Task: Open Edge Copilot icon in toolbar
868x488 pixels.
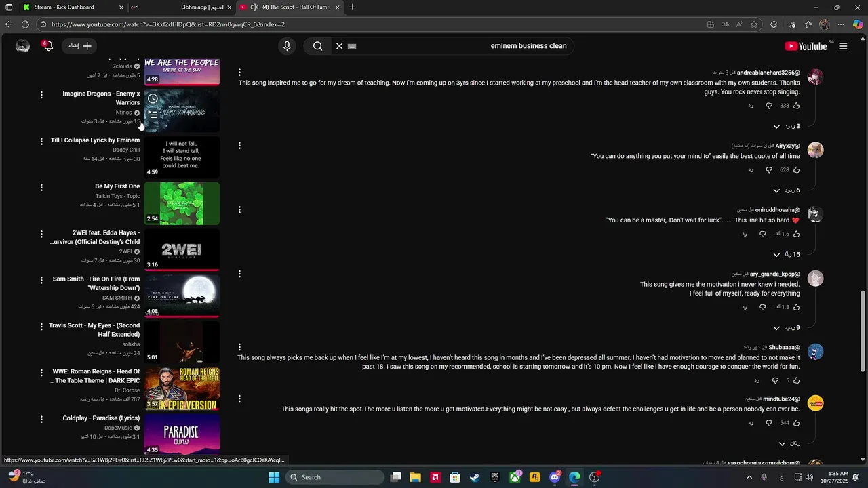Action: pyautogui.click(x=858, y=24)
